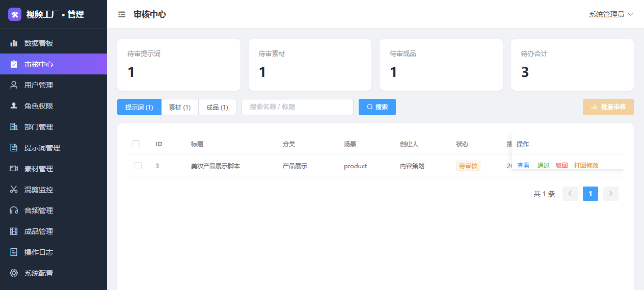Click 驳回 to reject 美妆产品展示脚本
644x290 pixels.
(561, 166)
